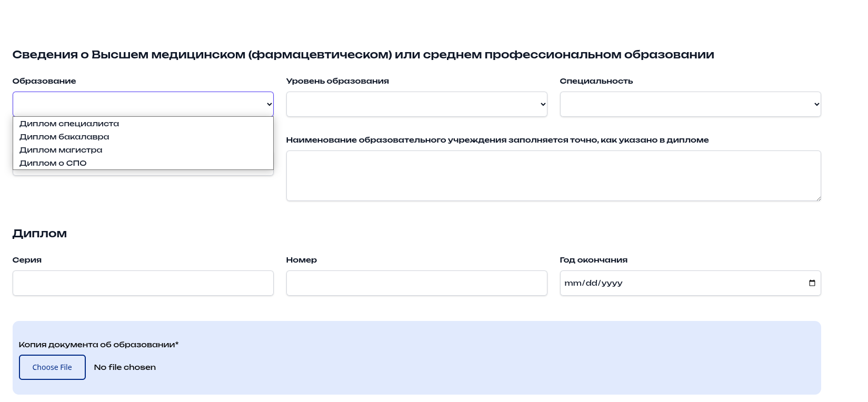This screenshot has width=868, height=402.
Task: Collapse the open Образование select box
Action: point(143,104)
